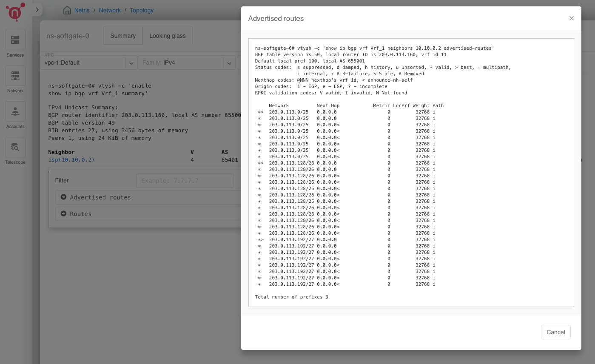Open the Telescope sidebar icon
This screenshot has height=364, width=595.
click(15, 147)
